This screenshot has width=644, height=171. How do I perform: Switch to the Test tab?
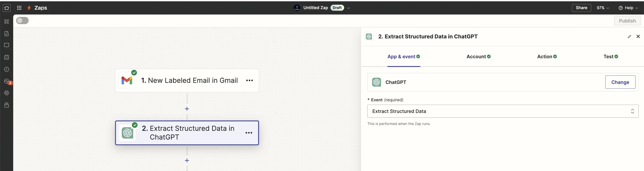pos(610,57)
